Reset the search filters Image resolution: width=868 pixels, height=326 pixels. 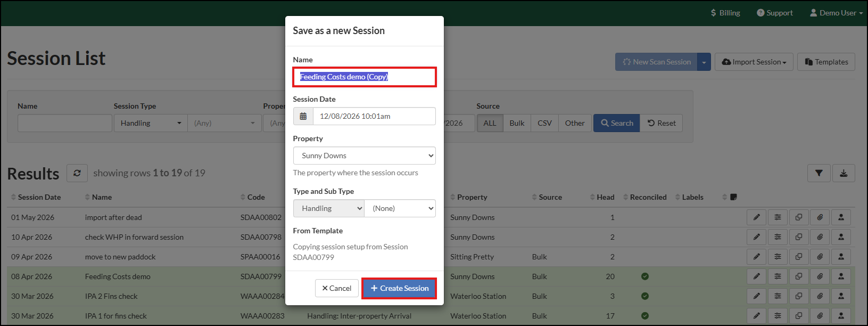point(662,123)
